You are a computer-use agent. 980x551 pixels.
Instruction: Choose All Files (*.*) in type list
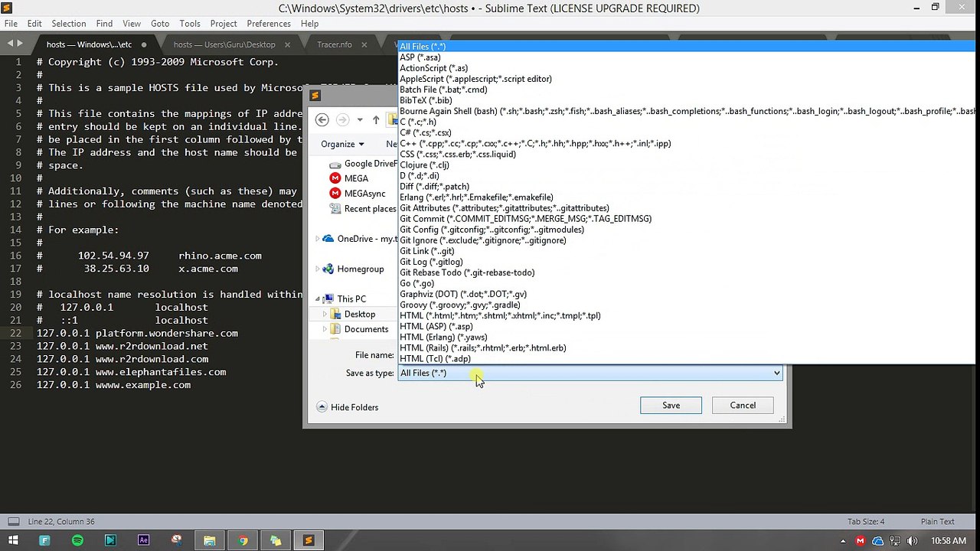pos(686,47)
